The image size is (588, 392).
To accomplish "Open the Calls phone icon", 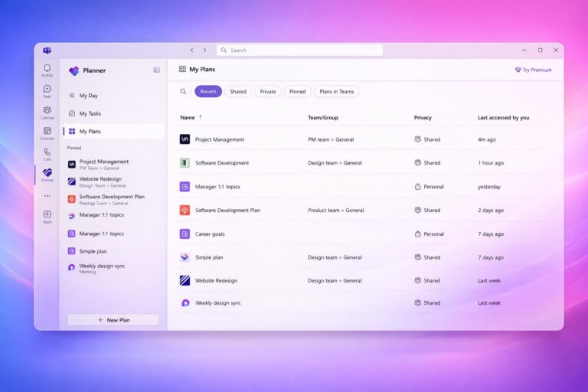I will tap(47, 152).
